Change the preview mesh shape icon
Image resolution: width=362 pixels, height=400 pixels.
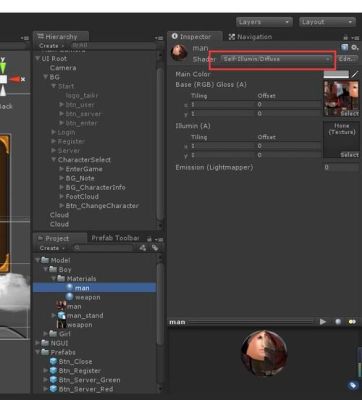pos(338,322)
